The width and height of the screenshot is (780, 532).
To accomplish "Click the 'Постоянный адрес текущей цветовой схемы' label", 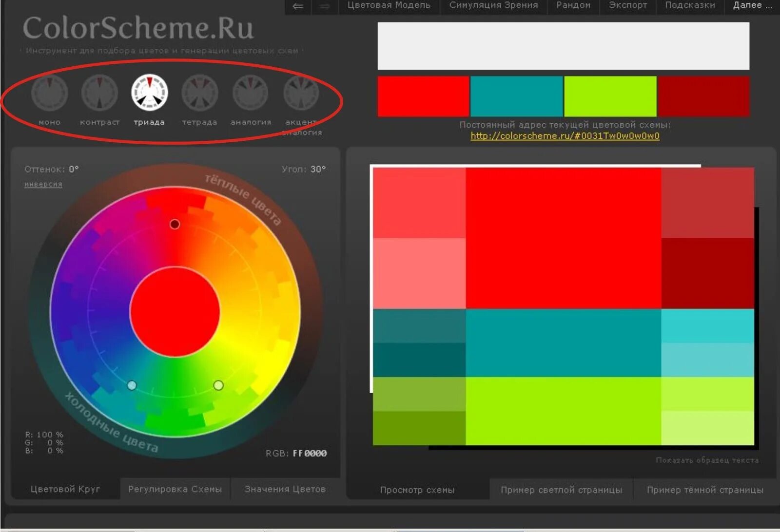I will point(565,125).
